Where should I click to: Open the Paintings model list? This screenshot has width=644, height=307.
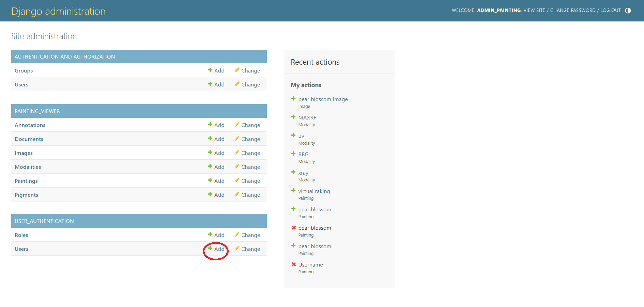pos(26,181)
